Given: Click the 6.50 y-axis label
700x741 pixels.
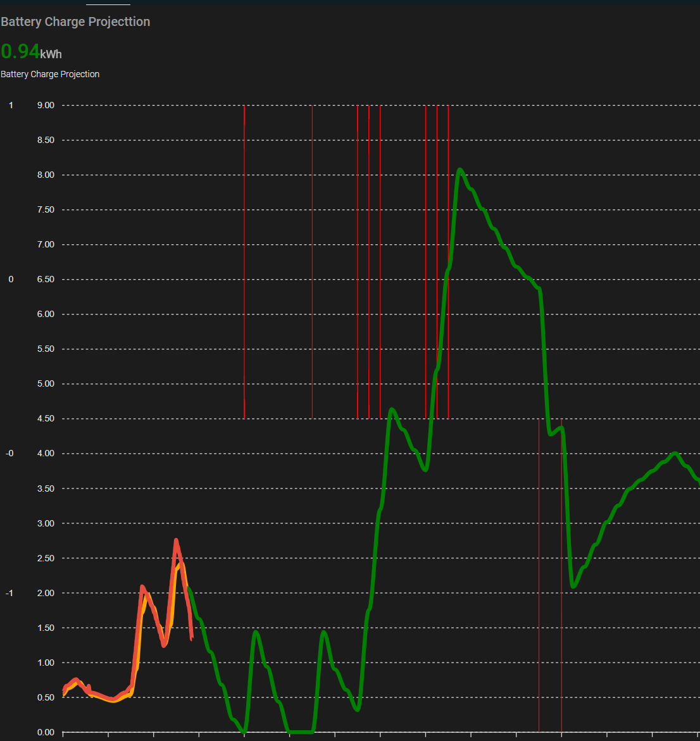Looking at the screenshot, I should click(46, 279).
